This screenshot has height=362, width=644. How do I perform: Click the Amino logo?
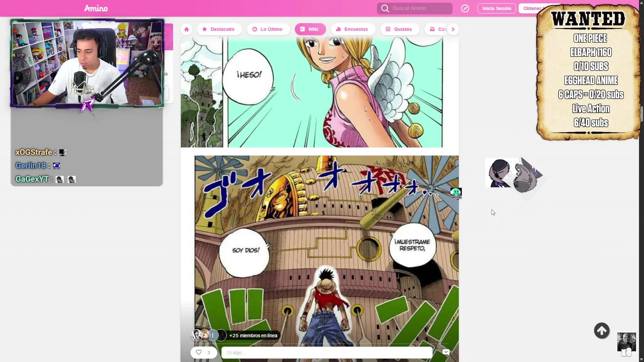pos(96,8)
